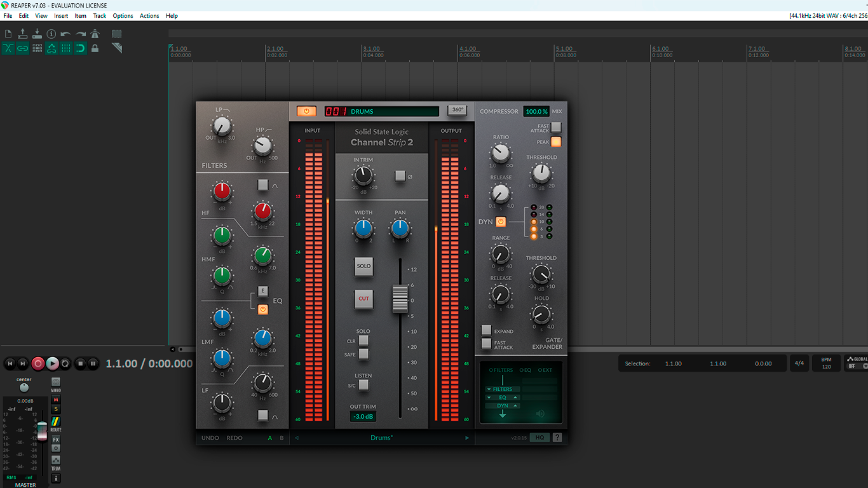Click the transport Play button
The image size is (868, 488).
53,363
